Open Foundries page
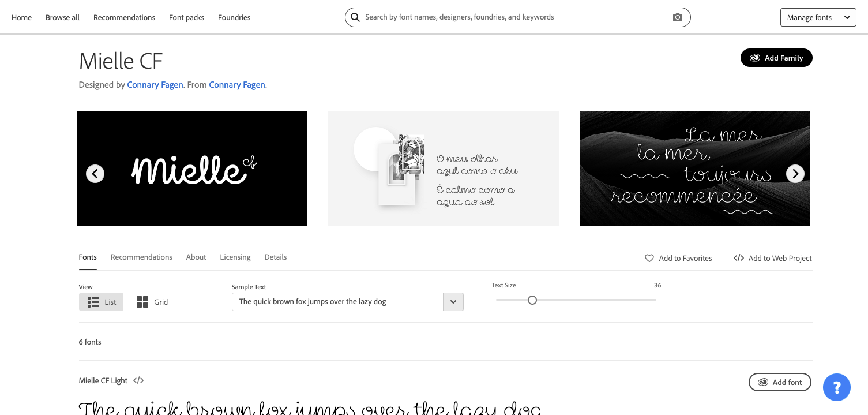This screenshot has width=868, height=415. click(x=234, y=17)
